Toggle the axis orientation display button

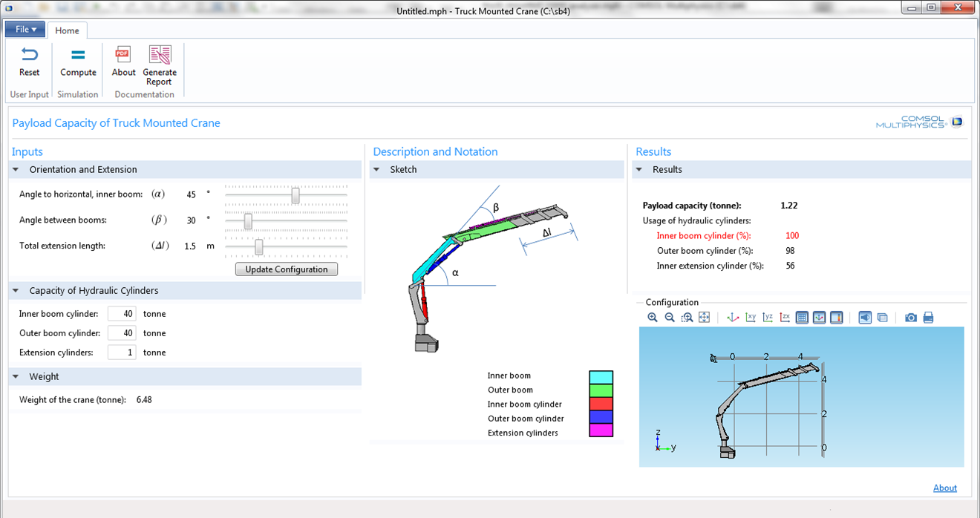[x=820, y=318]
